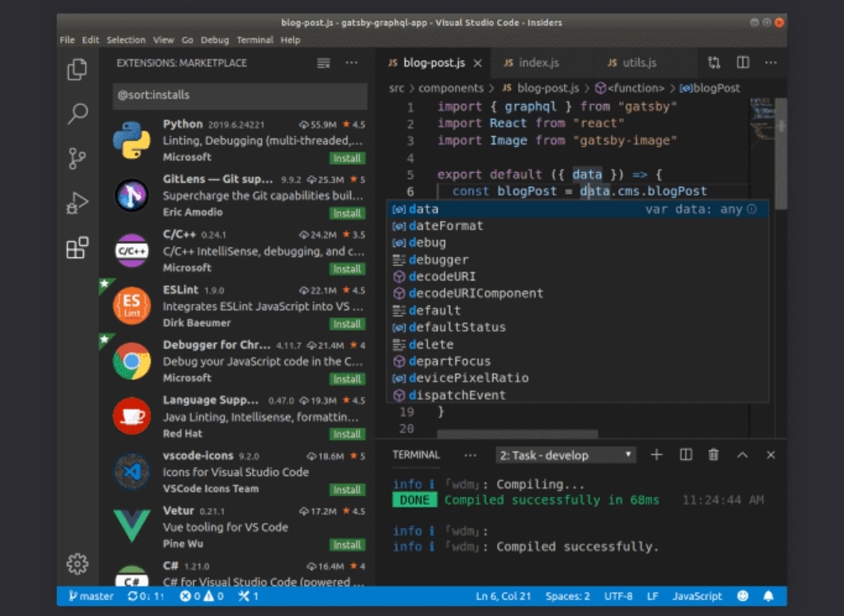
Task: Open errors and warnings status item
Action: tap(202, 596)
